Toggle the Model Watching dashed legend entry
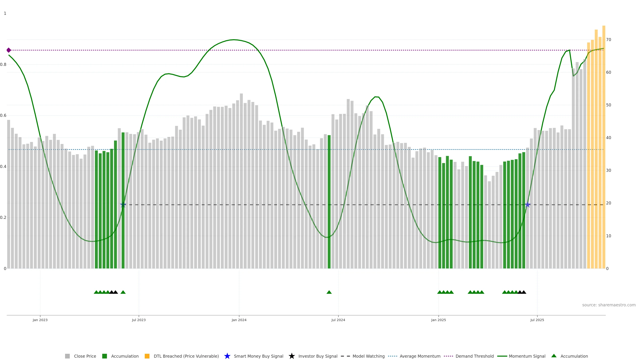The height and width of the screenshot is (362, 644). click(x=368, y=356)
